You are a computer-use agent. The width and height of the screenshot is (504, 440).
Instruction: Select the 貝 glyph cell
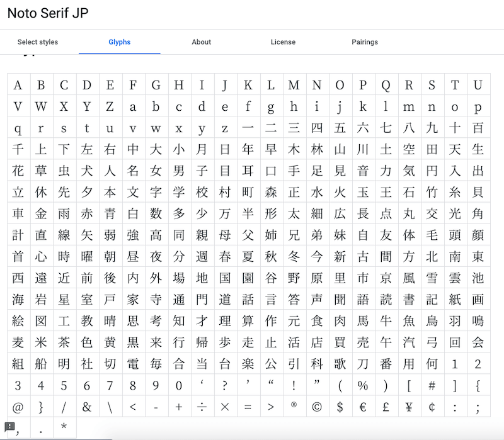pyautogui.click(x=479, y=192)
